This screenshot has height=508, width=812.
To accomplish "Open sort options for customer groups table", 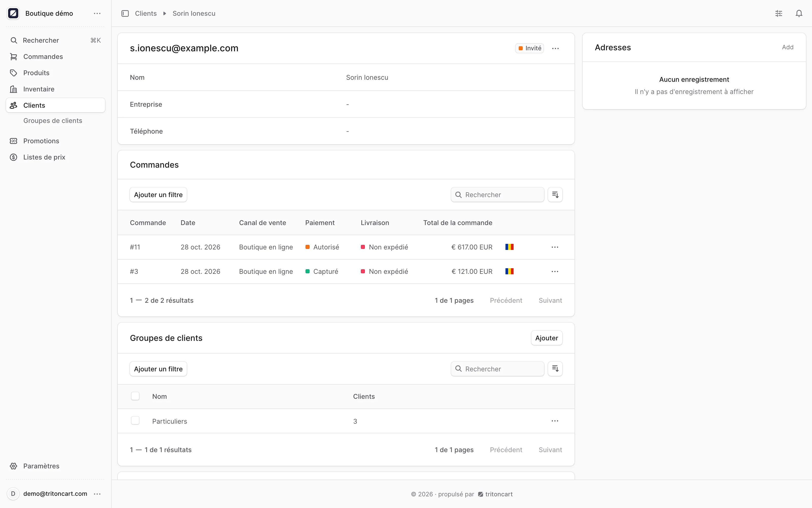I will [x=555, y=369].
